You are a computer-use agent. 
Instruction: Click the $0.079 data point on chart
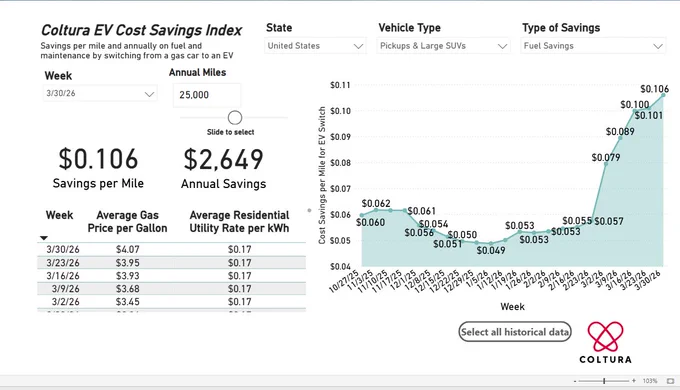[606, 164]
